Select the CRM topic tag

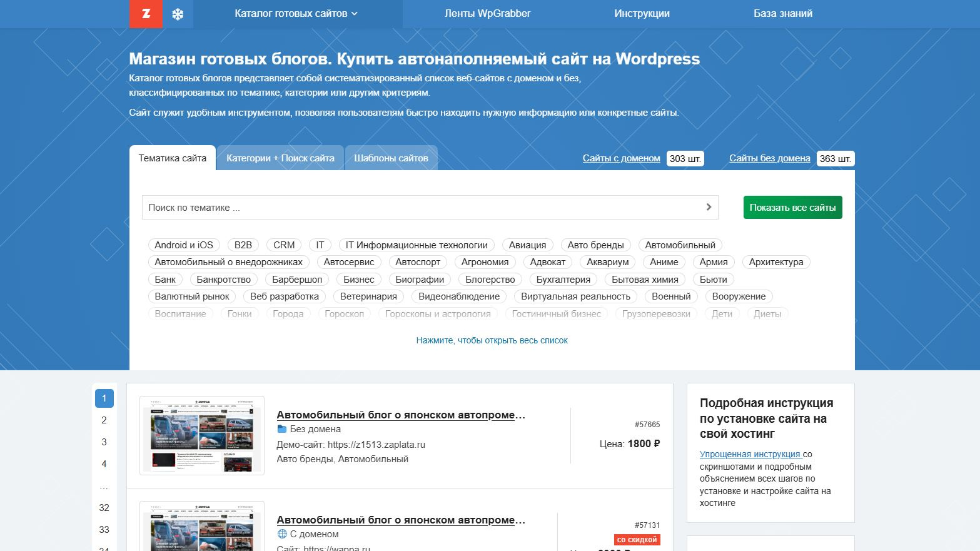(284, 245)
